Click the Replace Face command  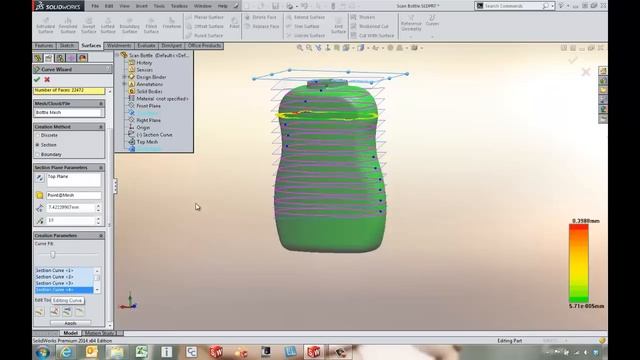[x=262, y=27]
